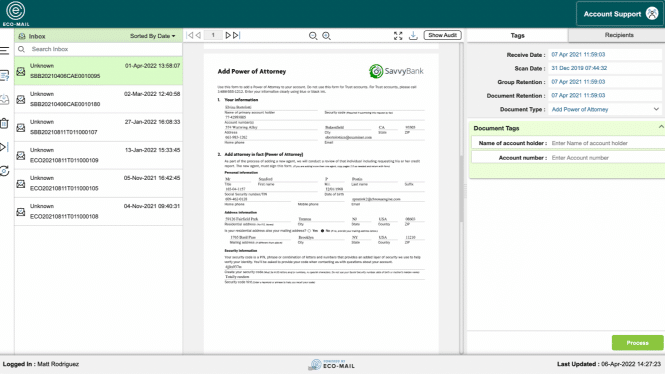The image size is (665, 374).
Task: Open Sorted By Date dropdown
Action: click(152, 36)
